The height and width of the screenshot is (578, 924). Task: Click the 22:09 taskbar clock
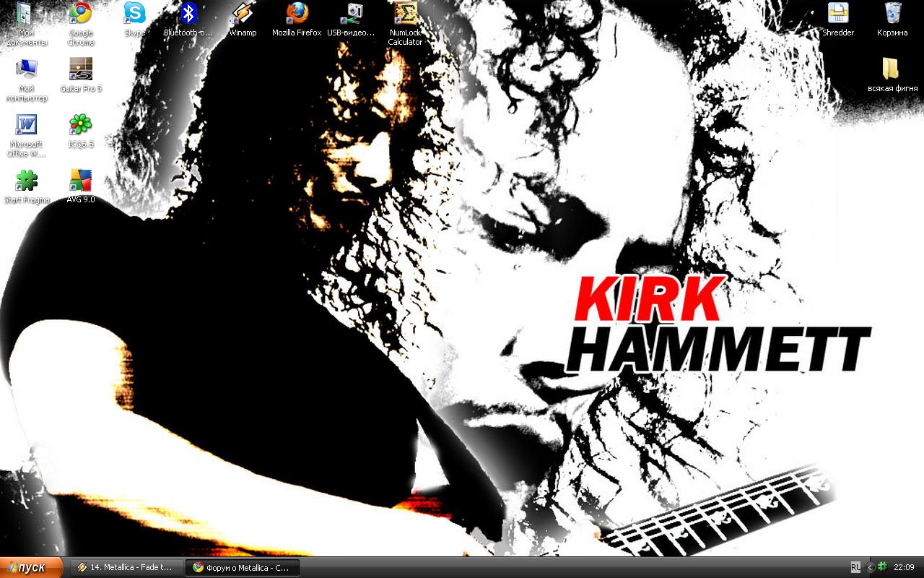[904, 567]
